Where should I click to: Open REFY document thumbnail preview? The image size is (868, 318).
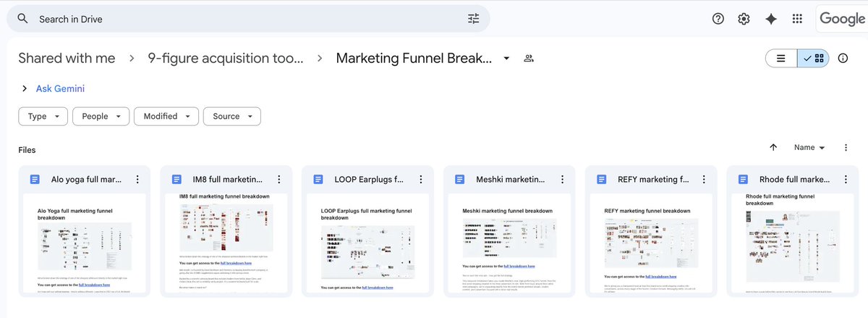(x=652, y=242)
